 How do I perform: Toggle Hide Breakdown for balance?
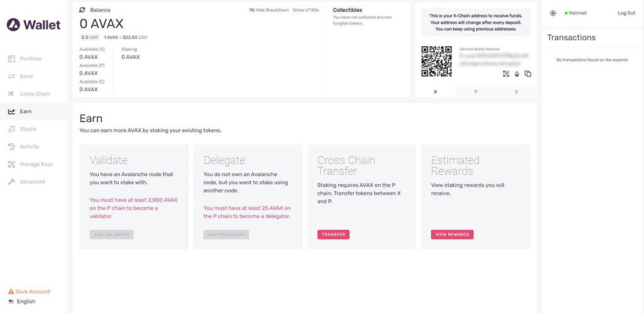(x=269, y=10)
